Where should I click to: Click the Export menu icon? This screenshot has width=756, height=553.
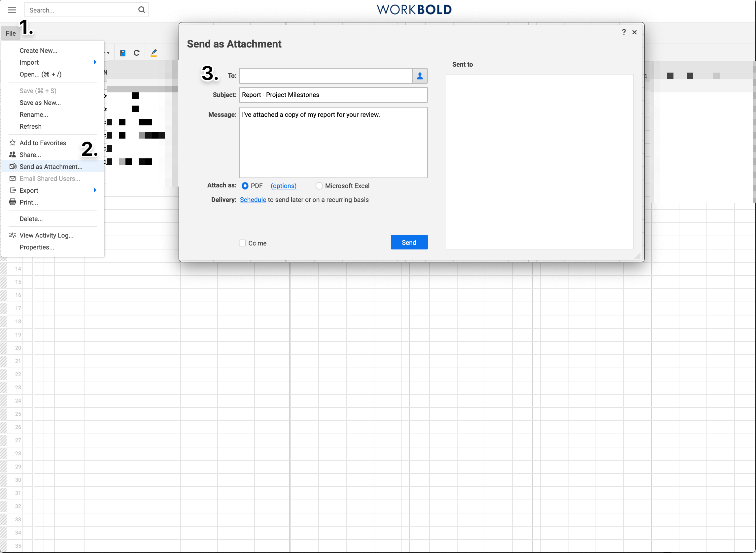pyautogui.click(x=12, y=191)
